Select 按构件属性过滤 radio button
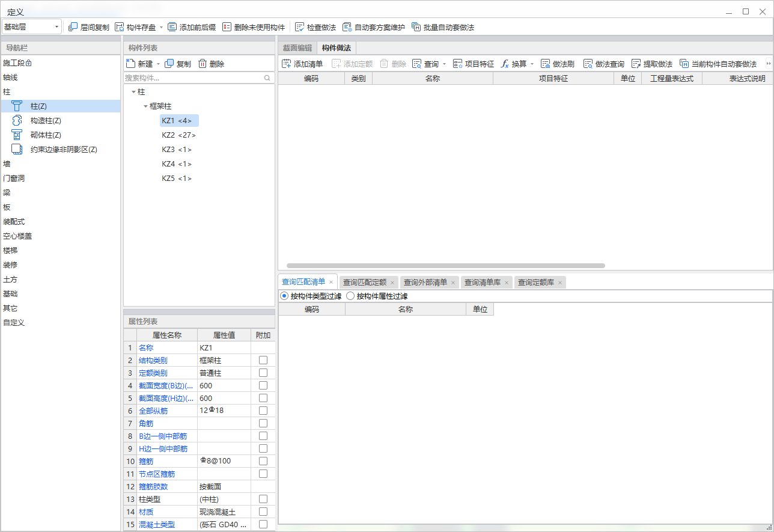 point(350,296)
